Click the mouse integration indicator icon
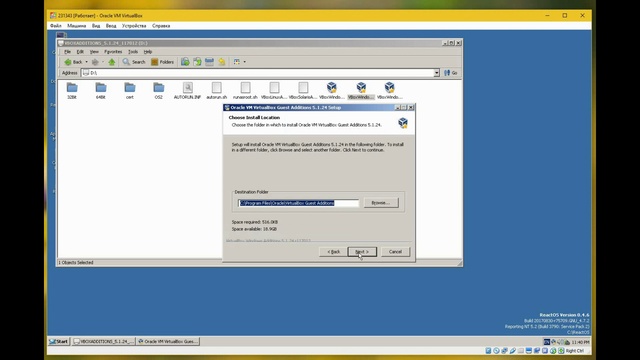This screenshot has height=360, width=640. pyautogui.click(x=553, y=351)
